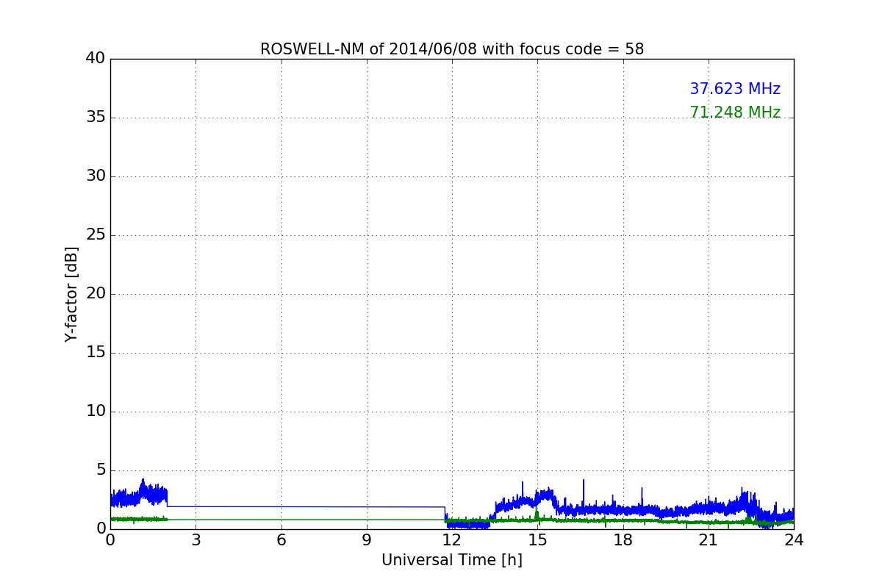
Task: Click the x-axis tick label '9'
Action: (x=367, y=540)
